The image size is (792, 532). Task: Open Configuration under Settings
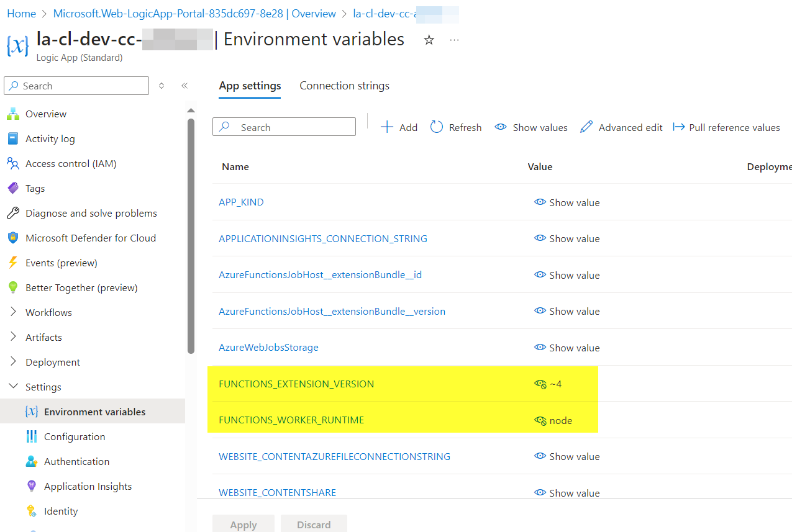point(75,436)
